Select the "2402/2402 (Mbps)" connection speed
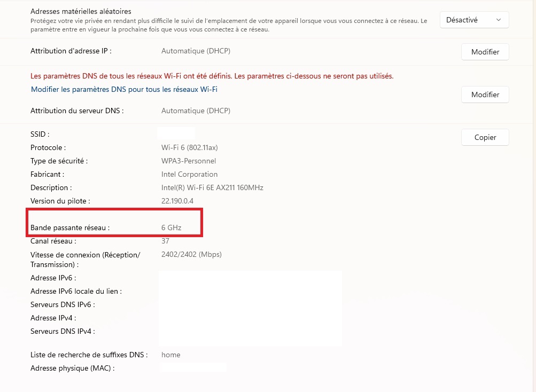The image size is (536, 392). [x=191, y=254]
